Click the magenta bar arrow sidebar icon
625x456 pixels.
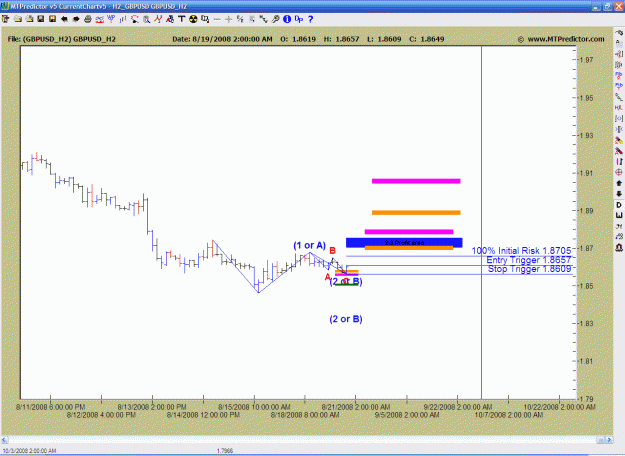[619, 161]
